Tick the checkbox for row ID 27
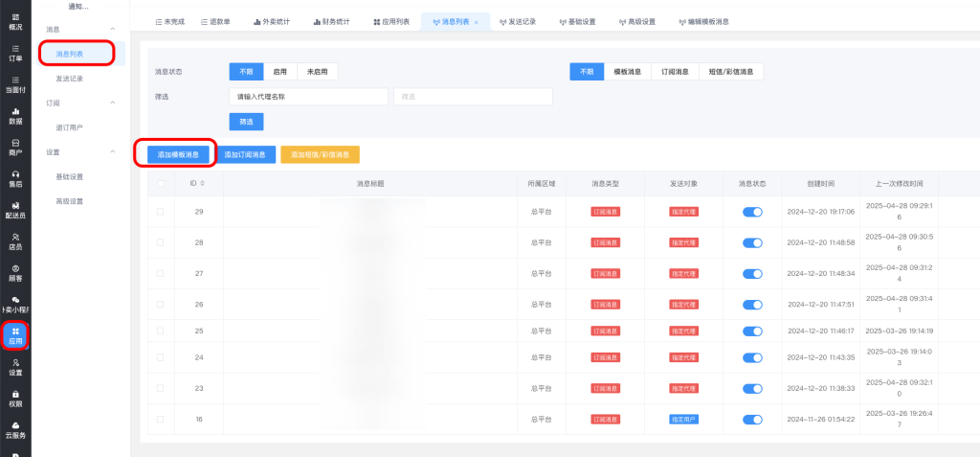This screenshot has width=980, height=457. pos(161,273)
